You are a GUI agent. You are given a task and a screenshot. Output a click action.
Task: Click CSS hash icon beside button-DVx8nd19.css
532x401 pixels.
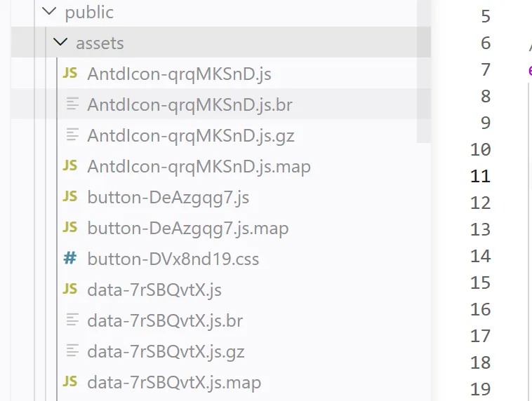tap(70, 259)
